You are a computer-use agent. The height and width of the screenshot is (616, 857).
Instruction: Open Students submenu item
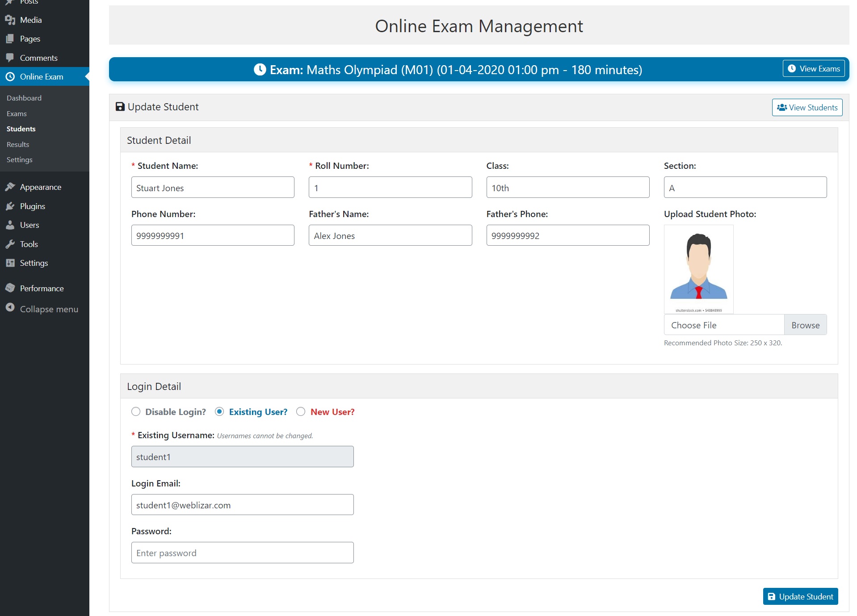(21, 129)
